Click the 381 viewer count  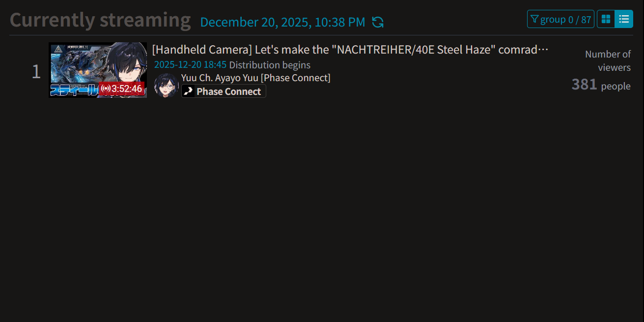pos(584,85)
